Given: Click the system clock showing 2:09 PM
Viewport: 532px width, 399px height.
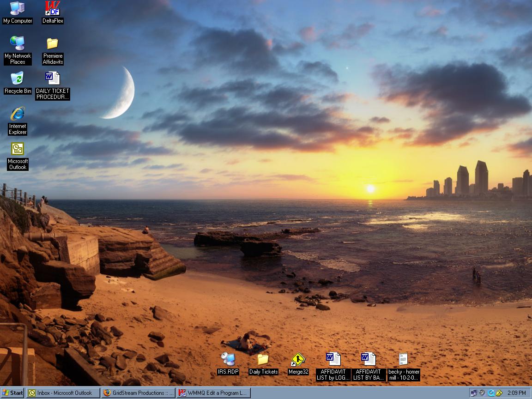Looking at the screenshot, I should [x=516, y=393].
